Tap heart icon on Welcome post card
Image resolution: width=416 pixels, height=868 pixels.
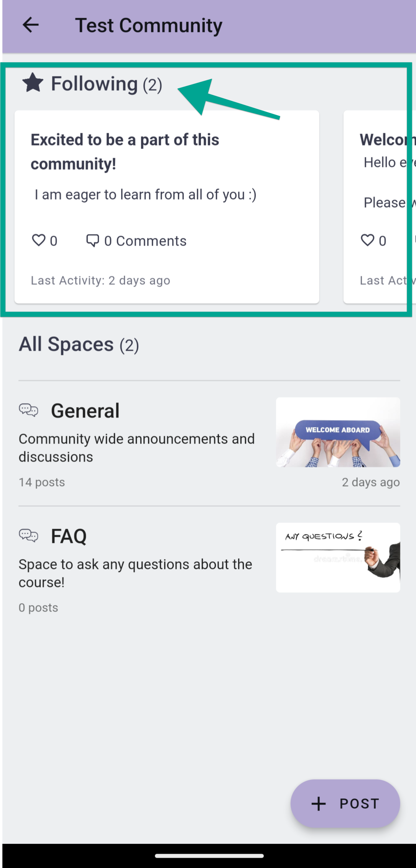pyautogui.click(x=367, y=240)
